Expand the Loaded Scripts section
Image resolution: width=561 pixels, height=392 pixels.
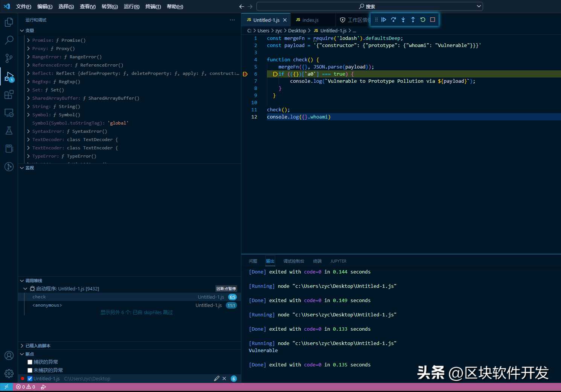(x=22, y=346)
